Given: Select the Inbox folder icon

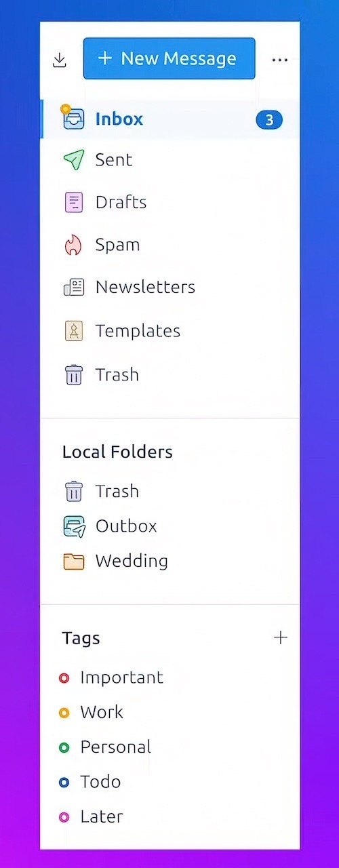Looking at the screenshot, I should point(73,119).
